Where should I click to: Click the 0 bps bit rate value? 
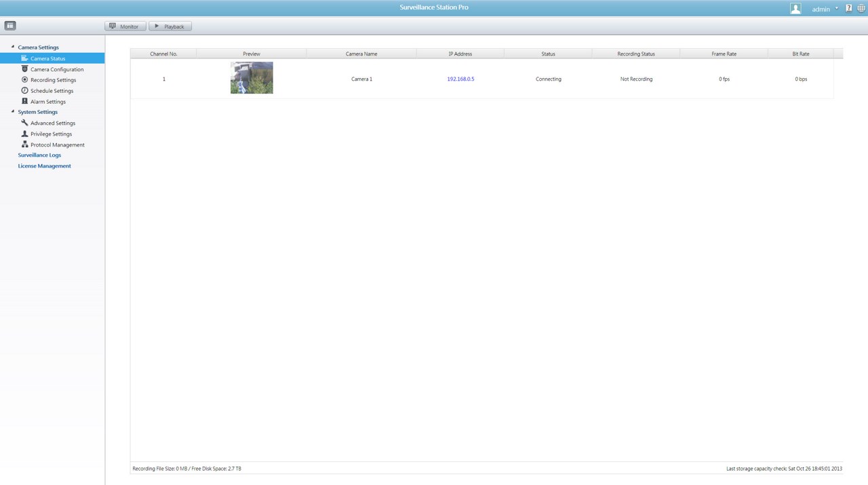(x=801, y=79)
